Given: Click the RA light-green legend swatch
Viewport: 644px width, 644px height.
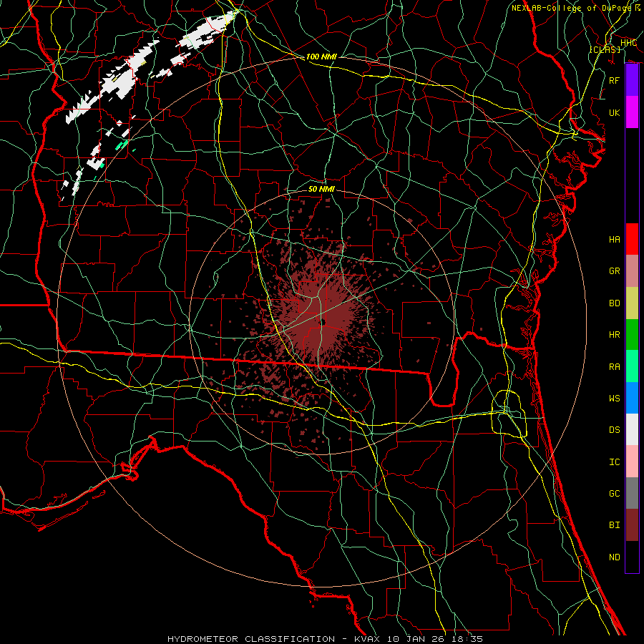Looking at the screenshot, I should pos(632,366).
